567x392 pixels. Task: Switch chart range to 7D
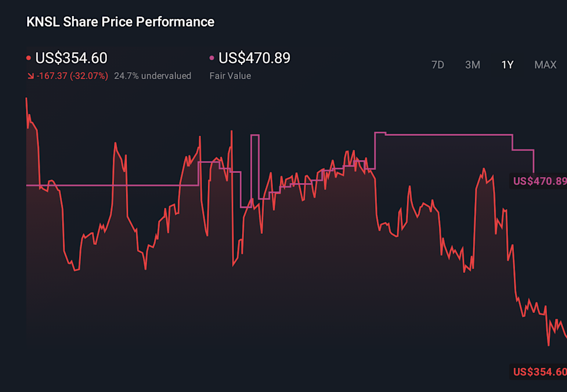pos(438,65)
